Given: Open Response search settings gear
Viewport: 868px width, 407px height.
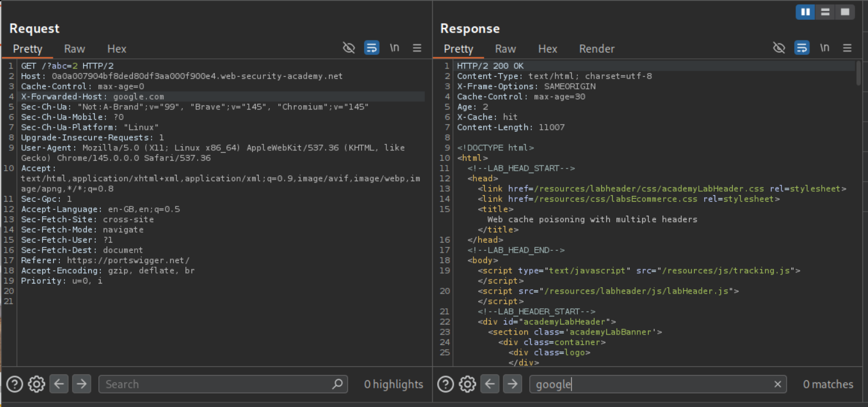Looking at the screenshot, I should tap(467, 384).
